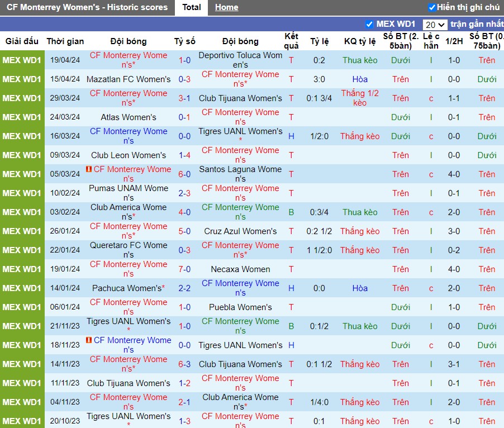Click result letter B on 03/02/24 row

[291, 212]
